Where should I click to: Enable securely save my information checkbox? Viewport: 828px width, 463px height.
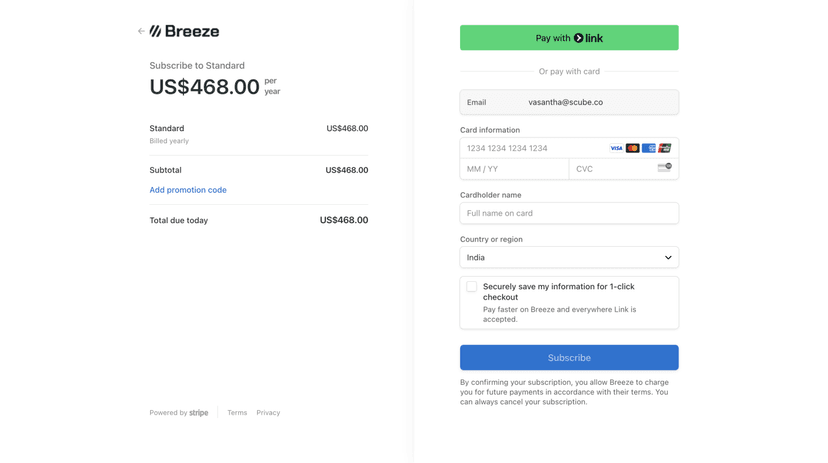coord(472,287)
